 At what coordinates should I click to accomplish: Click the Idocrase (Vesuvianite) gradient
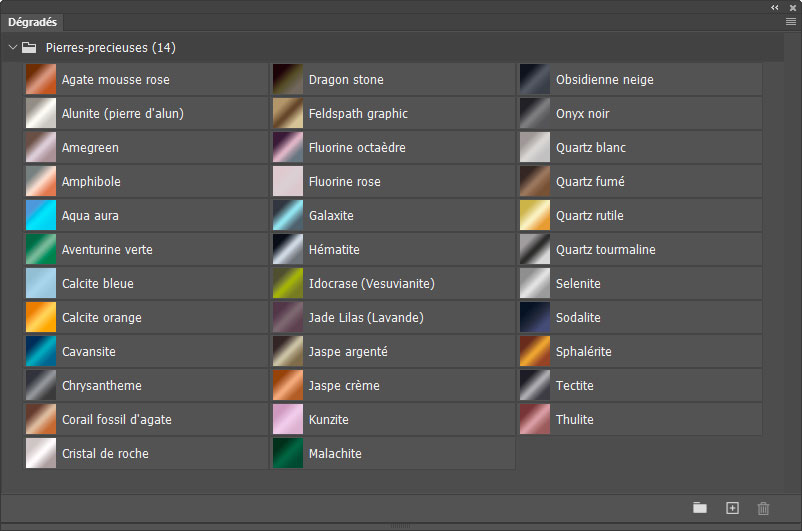click(x=288, y=284)
